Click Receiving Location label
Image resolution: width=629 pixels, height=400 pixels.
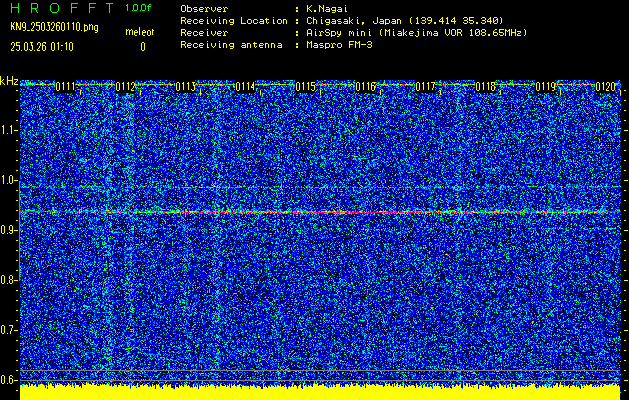click(x=234, y=21)
